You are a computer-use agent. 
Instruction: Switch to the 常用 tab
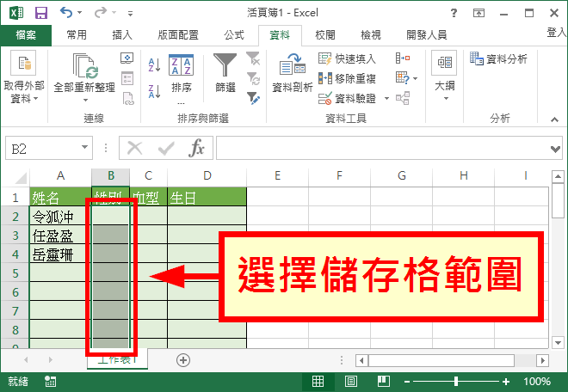click(77, 35)
